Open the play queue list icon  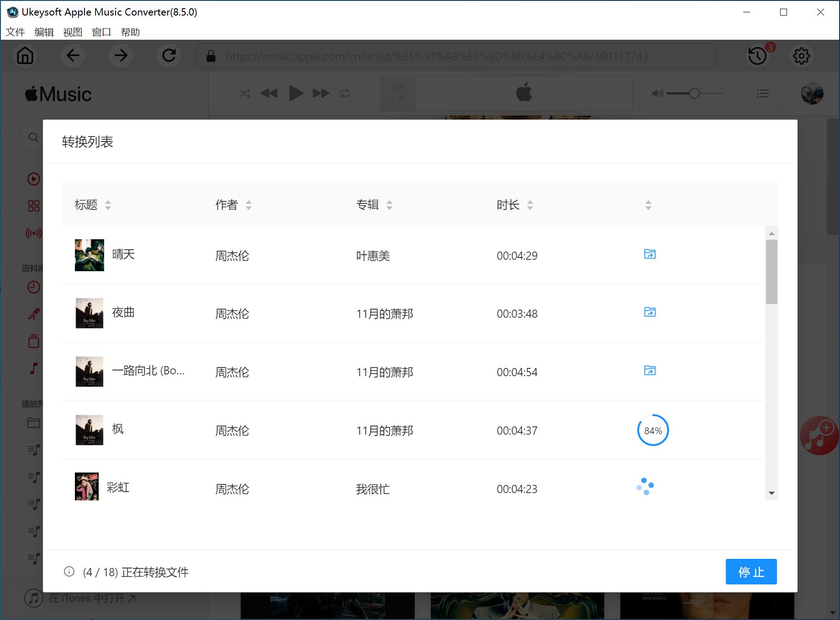(x=762, y=94)
